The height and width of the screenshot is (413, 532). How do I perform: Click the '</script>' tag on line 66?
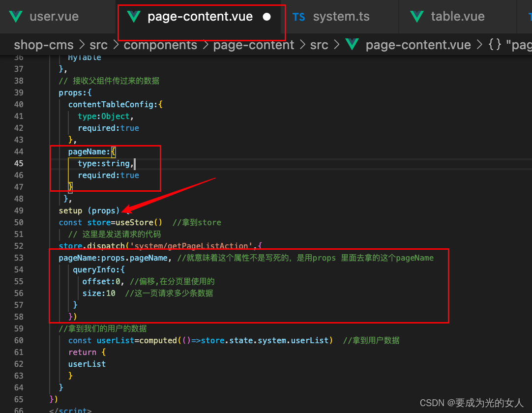click(x=70, y=410)
